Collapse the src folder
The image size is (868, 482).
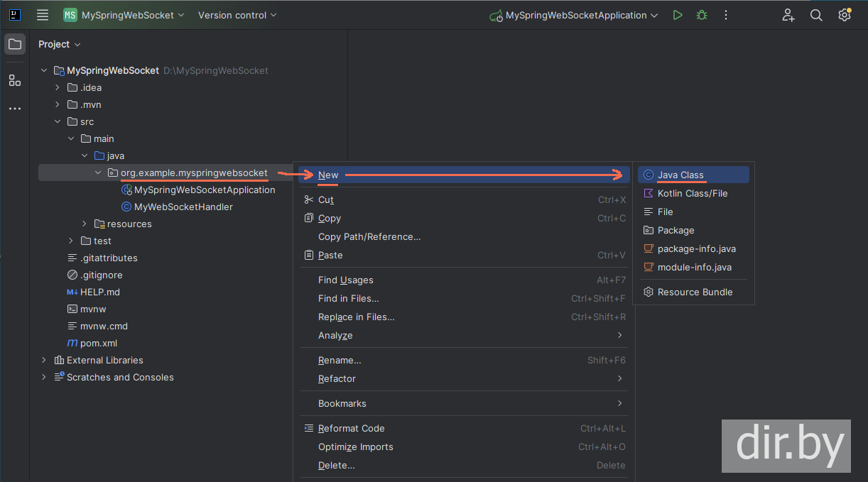click(58, 121)
